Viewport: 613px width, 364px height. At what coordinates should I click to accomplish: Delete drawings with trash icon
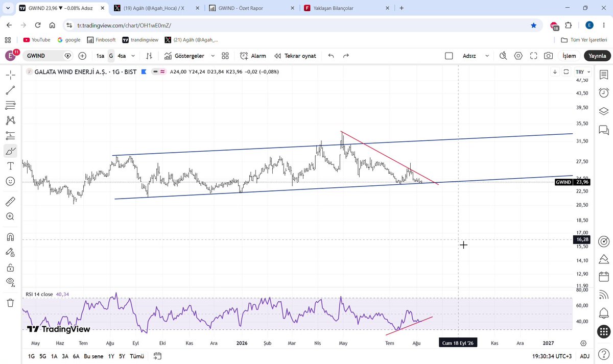click(10, 303)
